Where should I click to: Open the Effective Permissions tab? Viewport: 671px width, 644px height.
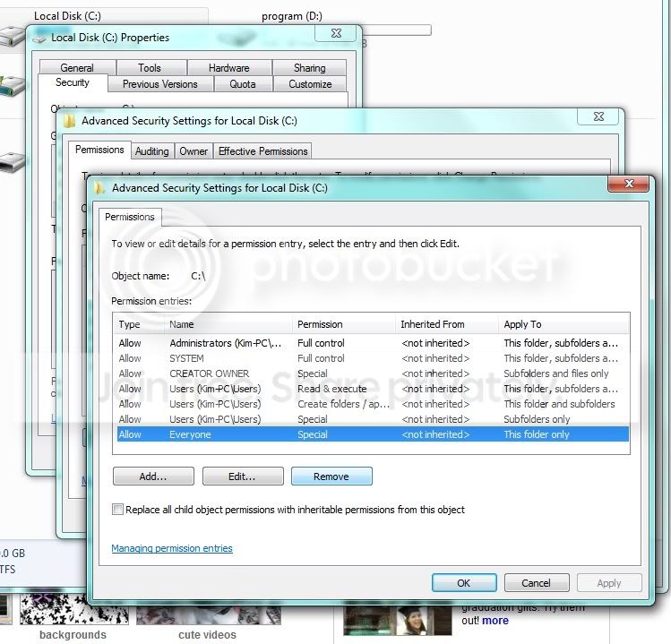[x=262, y=151]
